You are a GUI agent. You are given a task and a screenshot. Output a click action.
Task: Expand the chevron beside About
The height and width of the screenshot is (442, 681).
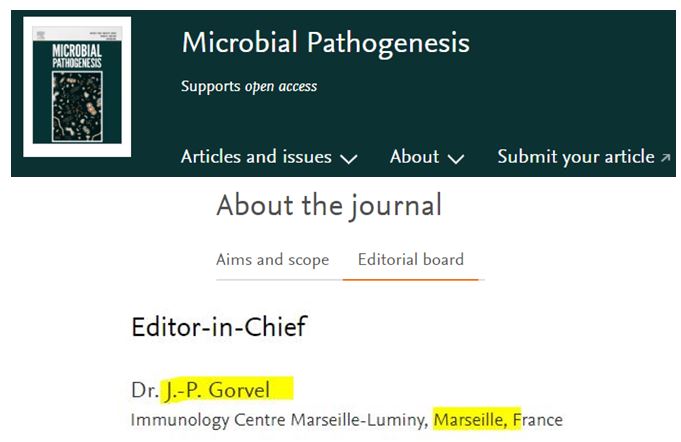click(456, 158)
